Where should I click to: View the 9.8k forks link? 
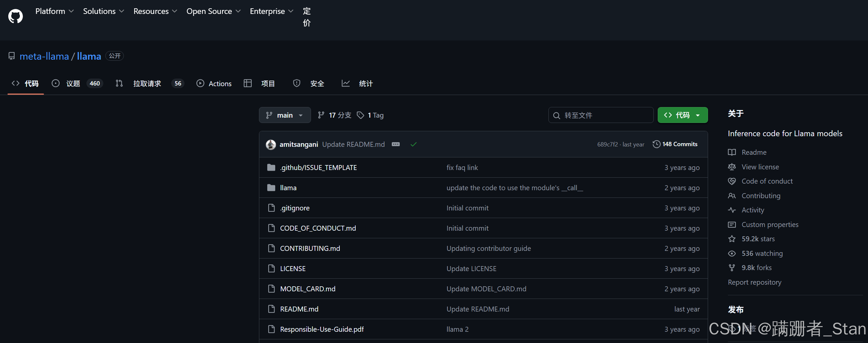(749, 268)
